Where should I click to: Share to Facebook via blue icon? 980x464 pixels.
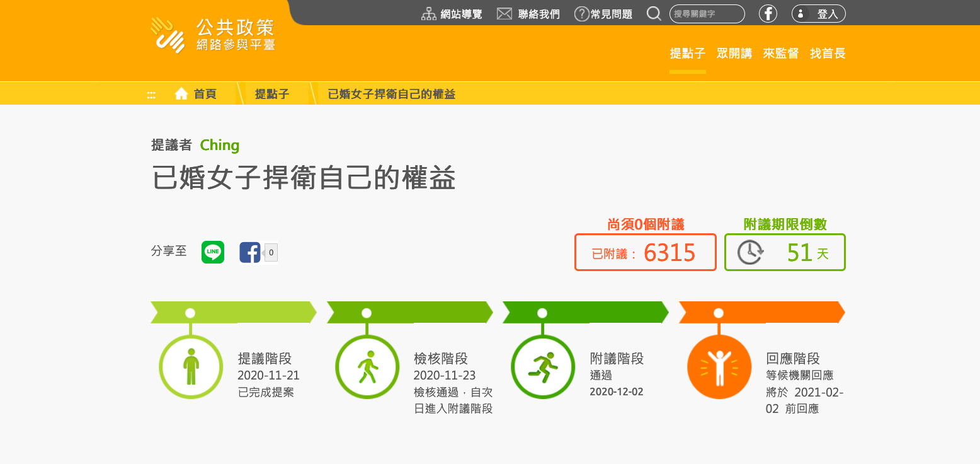click(x=250, y=252)
